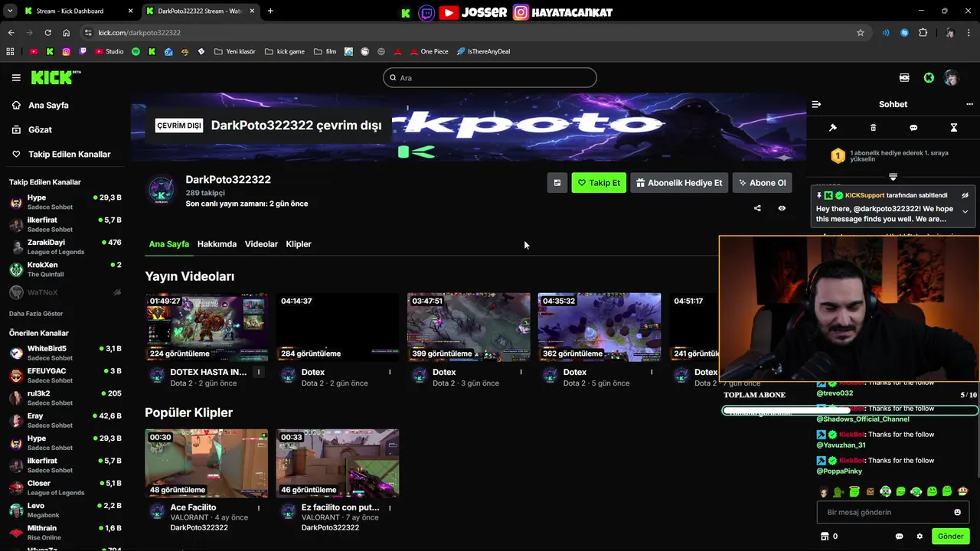Open the Kick shop points icon
The height and width of the screenshot is (551, 980).
pos(825,536)
